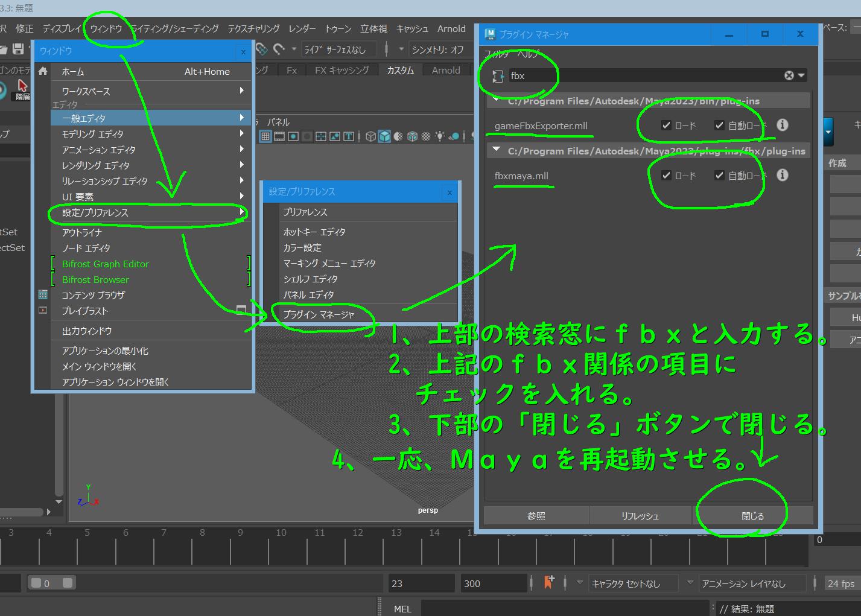Uncheck ロード for gameFbxExporter.mll
Screen dimensions: 861x616
click(x=666, y=125)
